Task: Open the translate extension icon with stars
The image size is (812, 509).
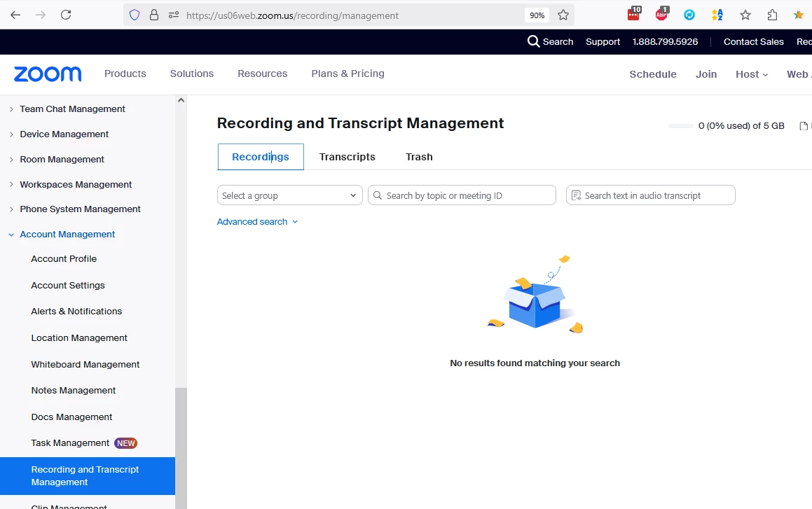Action: click(717, 15)
